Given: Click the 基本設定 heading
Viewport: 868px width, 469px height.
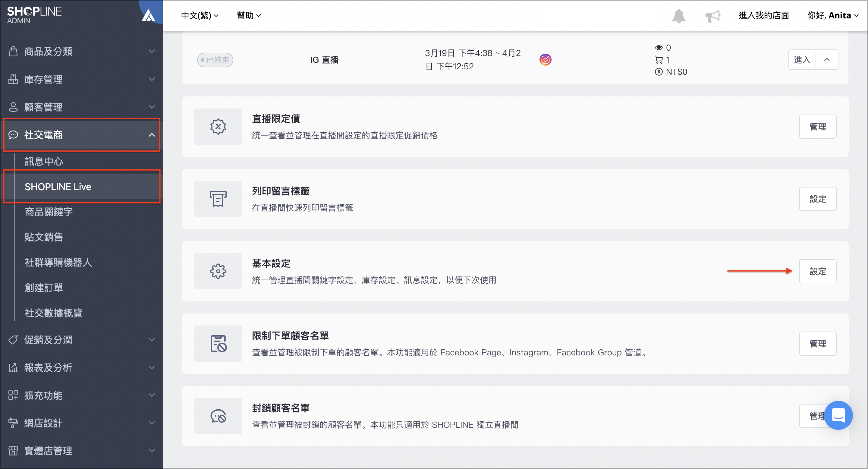Looking at the screenshot, I should [x=271, y=263].
